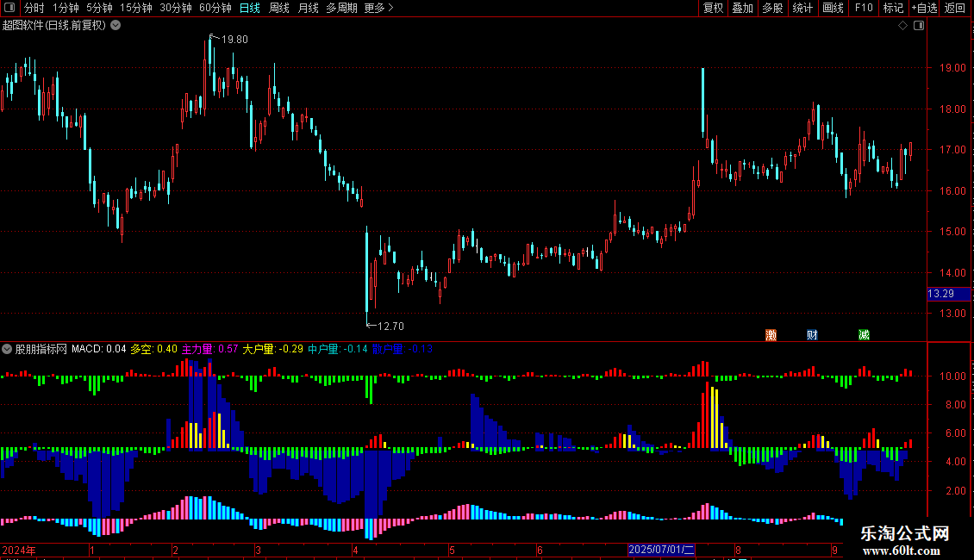Expand the 更多 > period menu
The image size is (974, 560).
click(378, 8)
